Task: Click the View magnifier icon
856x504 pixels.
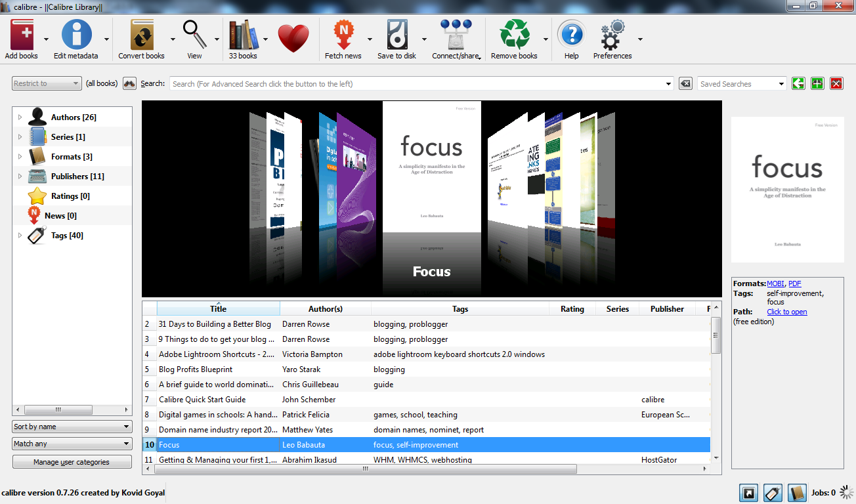Action: (194, 35)
